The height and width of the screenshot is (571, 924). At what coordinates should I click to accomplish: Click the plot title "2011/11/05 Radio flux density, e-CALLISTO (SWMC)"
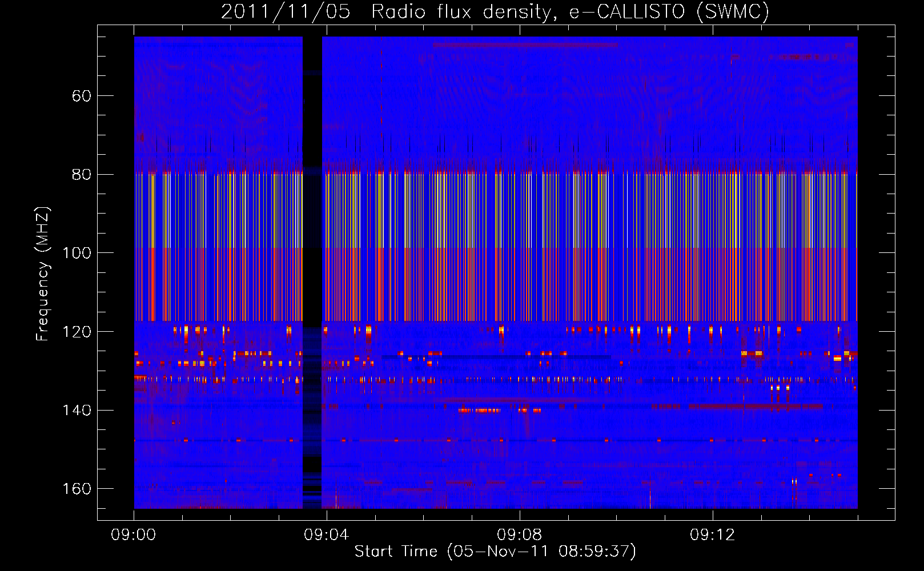495,11
